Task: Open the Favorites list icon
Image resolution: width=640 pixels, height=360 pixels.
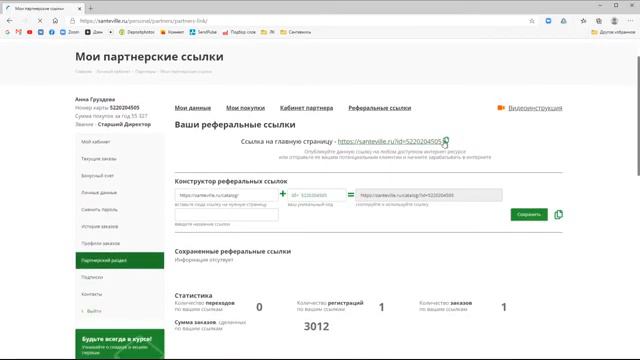Action: point(583,21)
